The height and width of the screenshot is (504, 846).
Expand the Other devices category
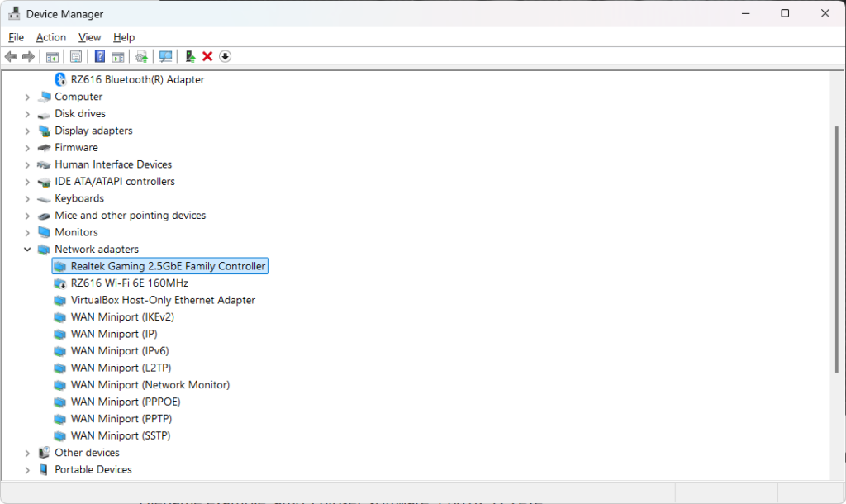[27, 452]
